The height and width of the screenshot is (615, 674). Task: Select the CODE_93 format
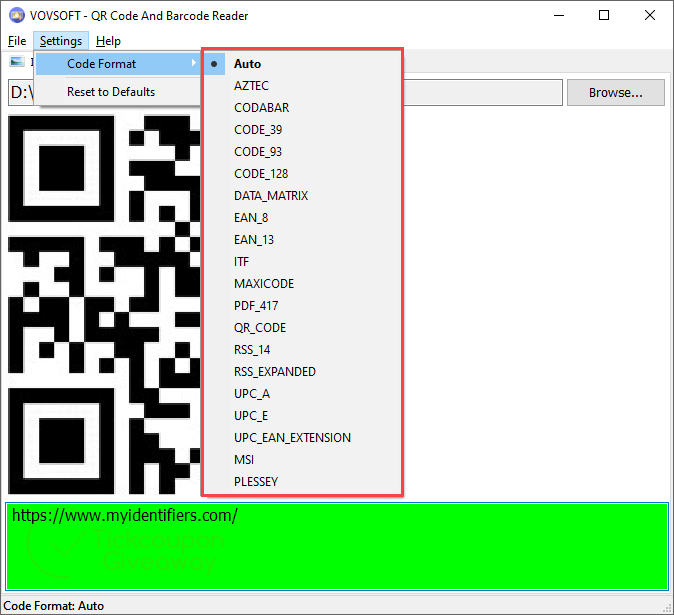pyautogui.click(x=302, y=152)
